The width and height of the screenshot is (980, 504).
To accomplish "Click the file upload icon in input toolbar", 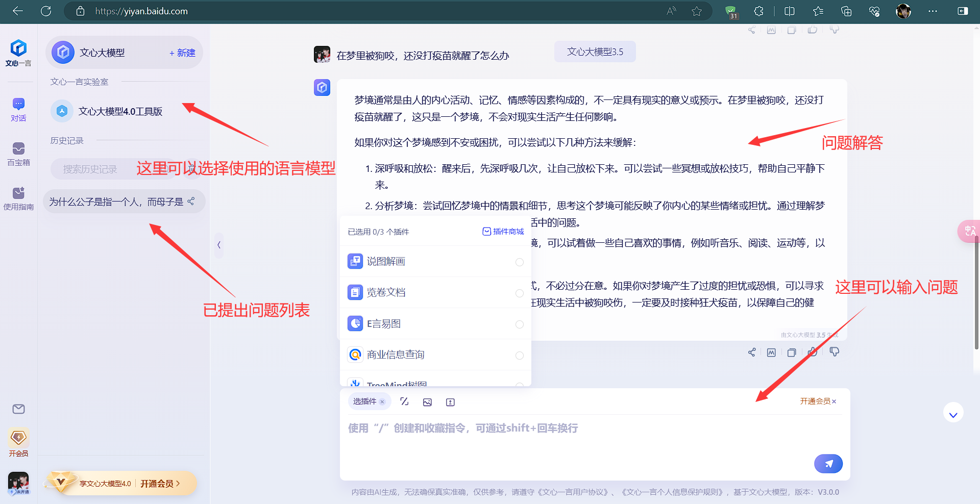I will [x=450, y=402].
